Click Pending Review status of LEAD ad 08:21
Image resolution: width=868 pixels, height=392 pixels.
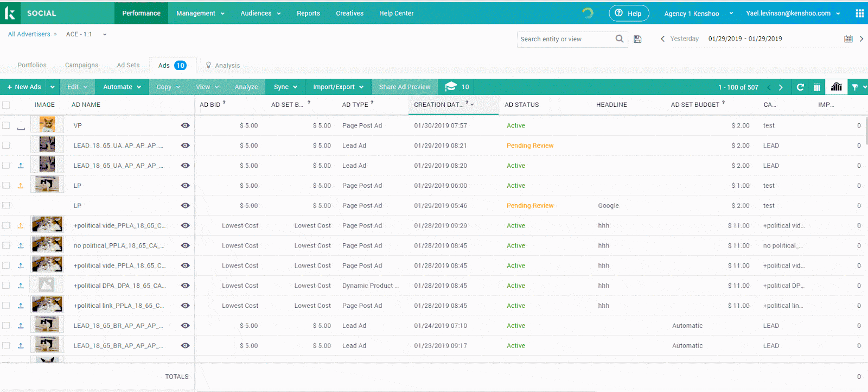pyautogui.click(x=530, y=146)
